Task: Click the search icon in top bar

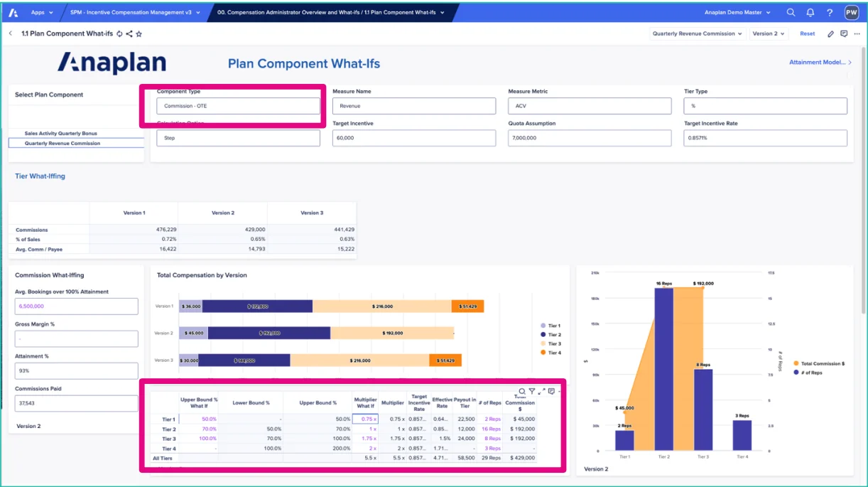Action: 791,13
